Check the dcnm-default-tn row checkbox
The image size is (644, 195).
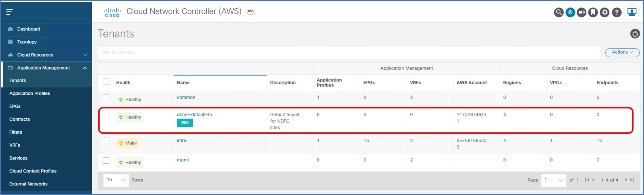(106, 115)
